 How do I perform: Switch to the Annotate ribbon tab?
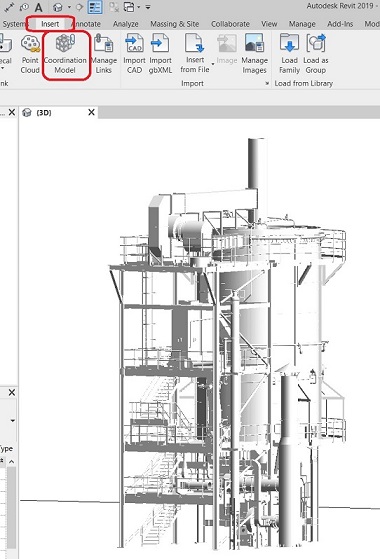click(x=87, y=24)
